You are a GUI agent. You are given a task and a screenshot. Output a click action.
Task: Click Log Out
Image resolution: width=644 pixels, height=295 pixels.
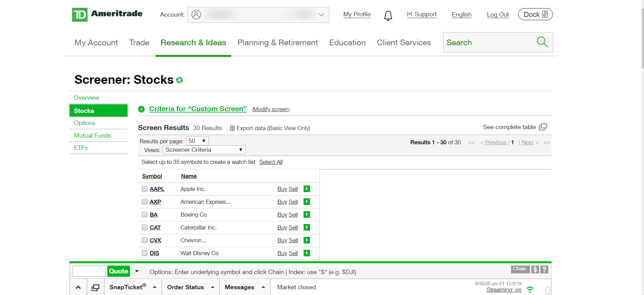(x=498, y=15)
